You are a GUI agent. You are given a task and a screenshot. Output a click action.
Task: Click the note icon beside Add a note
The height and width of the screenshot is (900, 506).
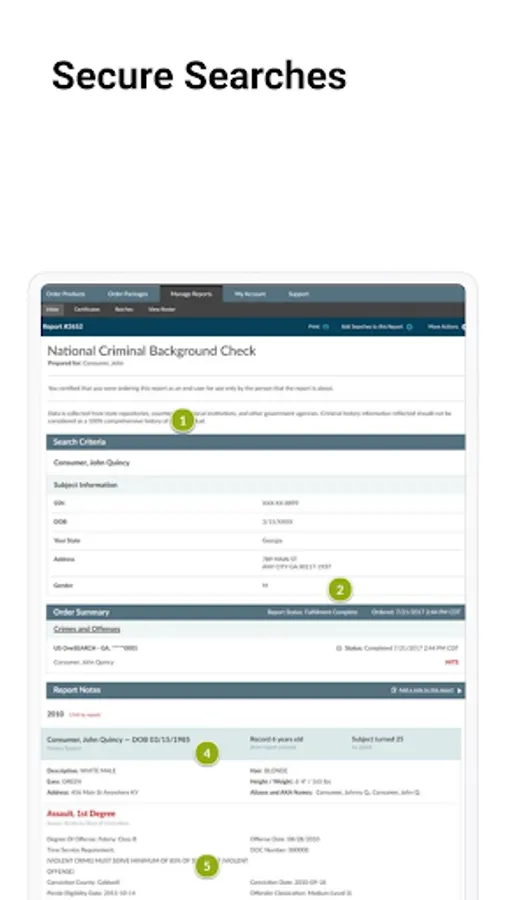tap(394, 690)
